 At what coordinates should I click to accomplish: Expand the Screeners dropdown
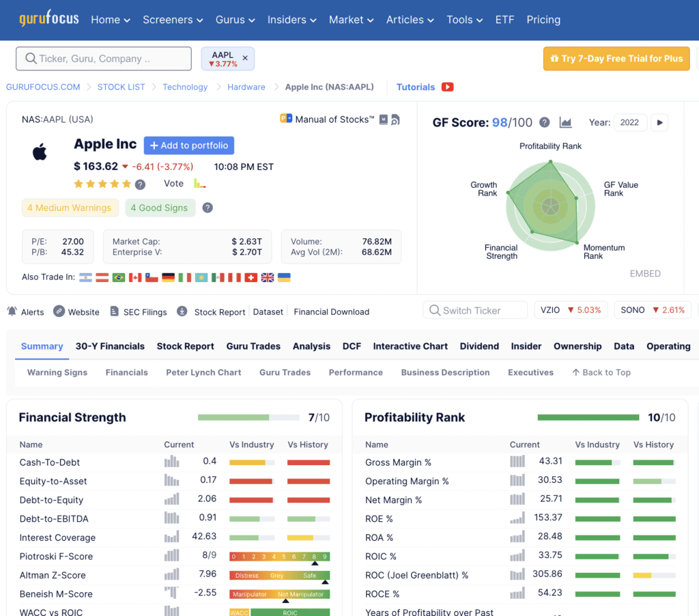(x=173, y=20)
